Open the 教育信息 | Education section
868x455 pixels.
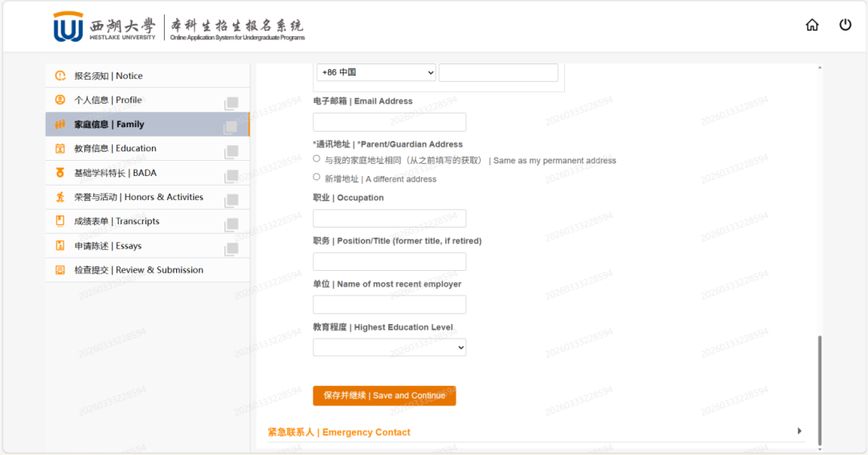(x=148, y=149)
